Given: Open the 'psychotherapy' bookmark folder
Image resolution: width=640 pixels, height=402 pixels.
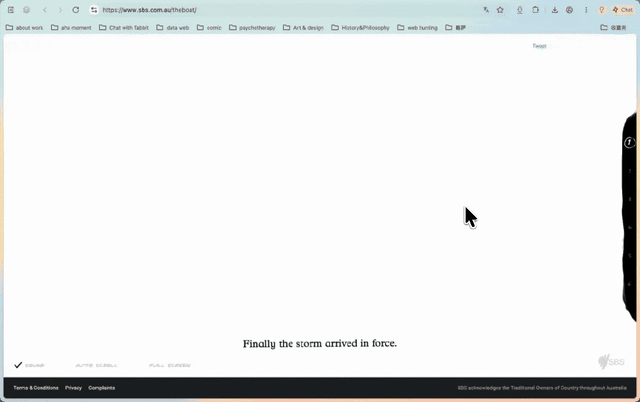Looking at the screenshot, I should (252, 28).
